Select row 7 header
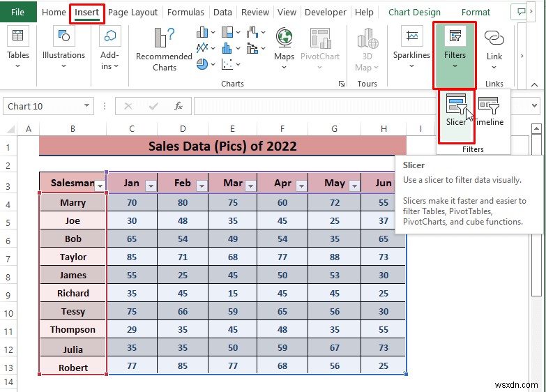 tap(8, 258)
